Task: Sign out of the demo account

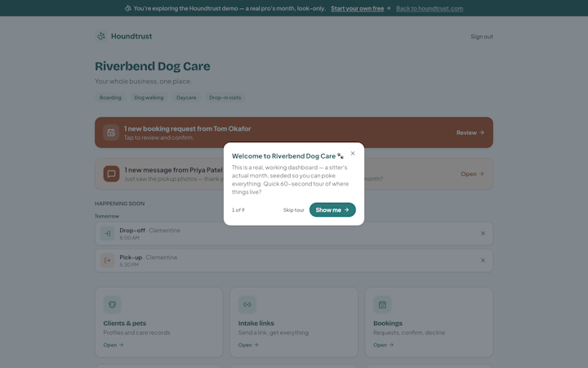Action: coord(482,37)
